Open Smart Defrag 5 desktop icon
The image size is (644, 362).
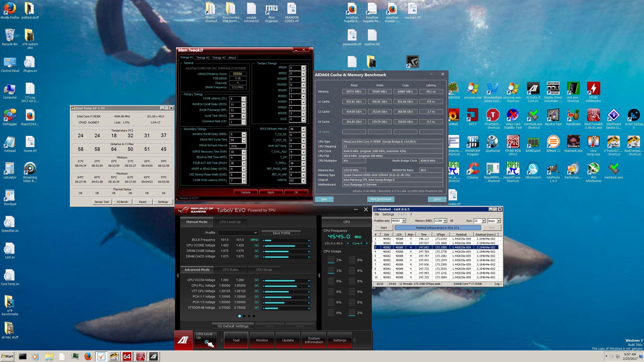point(633,119)
